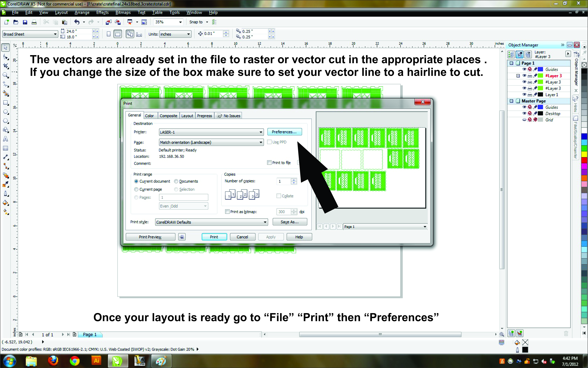Open the Units dropdown
Viewport: 588px width, 368px height.
click(x=175, y=34)
